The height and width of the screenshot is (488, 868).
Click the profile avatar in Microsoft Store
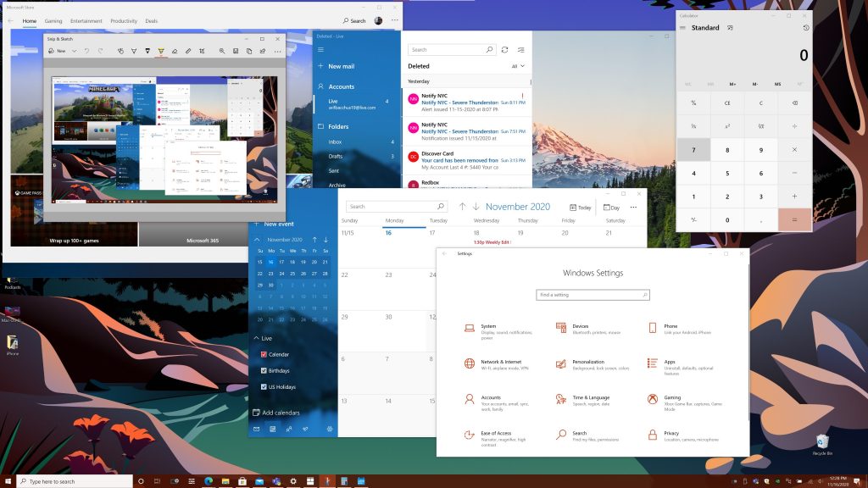click(378, 21)
